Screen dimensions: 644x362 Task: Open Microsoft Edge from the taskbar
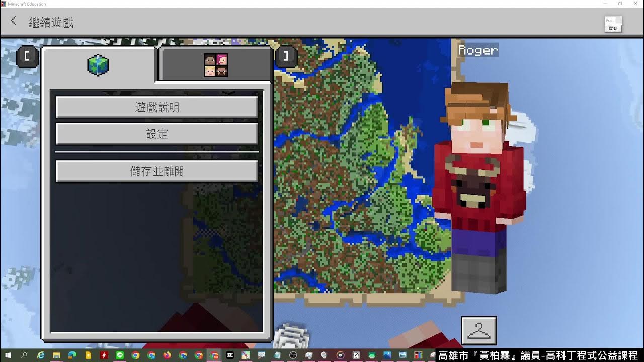click(x=72, y=355)
